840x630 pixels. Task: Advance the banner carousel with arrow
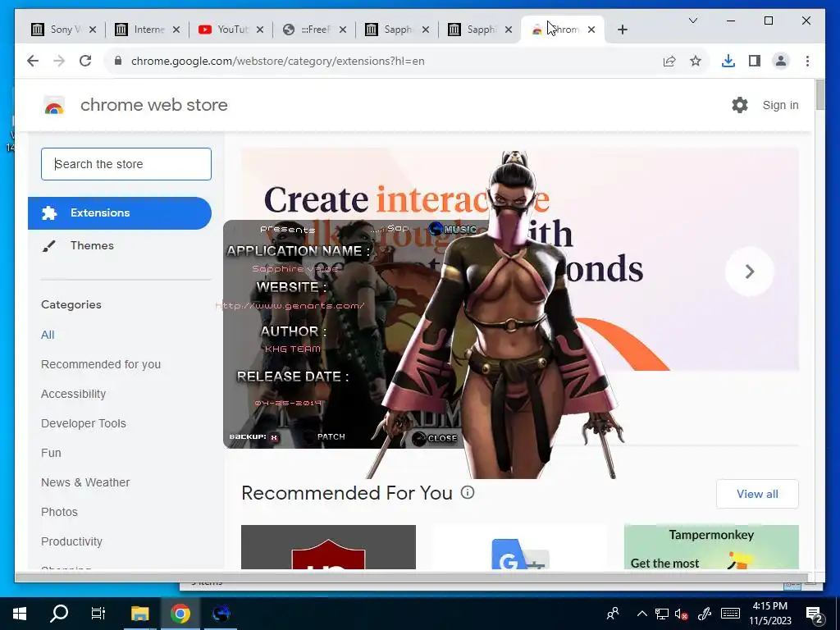[x=750, y=272]
